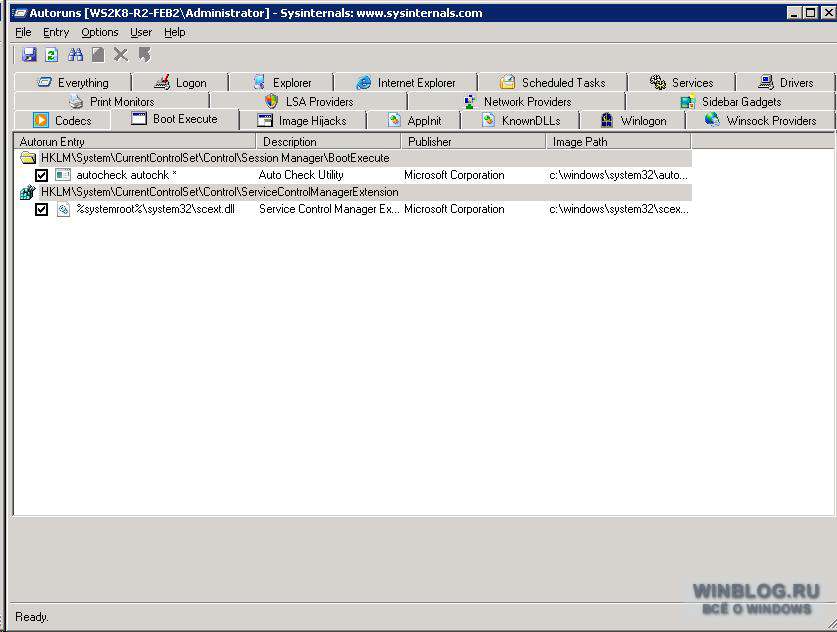Image resolution: width=837 pixels, height=632 pixels.
Task: Switch to the Logon tab
Action: click(x=180, y=82)
